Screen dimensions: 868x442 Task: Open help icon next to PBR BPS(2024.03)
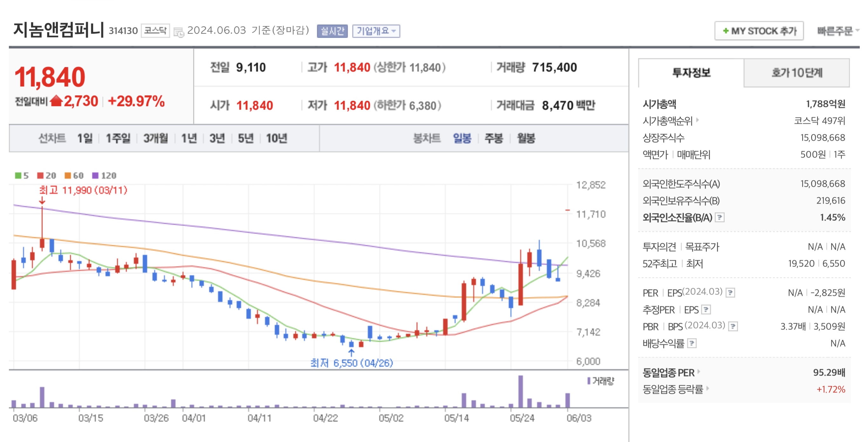pyautogui.click(x=733, y=326)
